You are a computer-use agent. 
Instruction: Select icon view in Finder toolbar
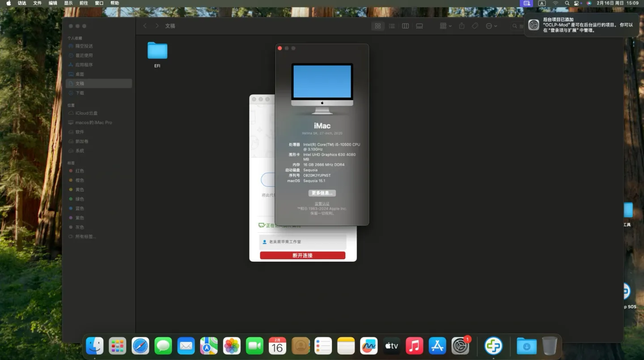coord(378,26)
